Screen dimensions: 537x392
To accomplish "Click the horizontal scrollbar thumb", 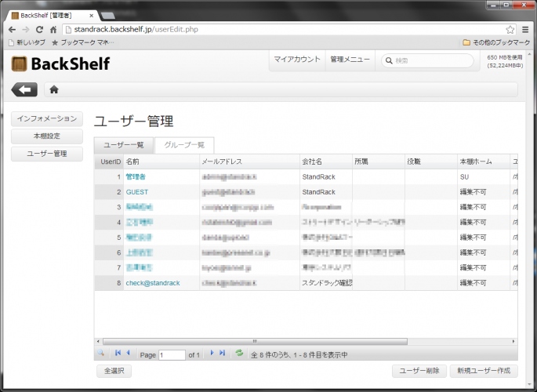I will 255,341.
